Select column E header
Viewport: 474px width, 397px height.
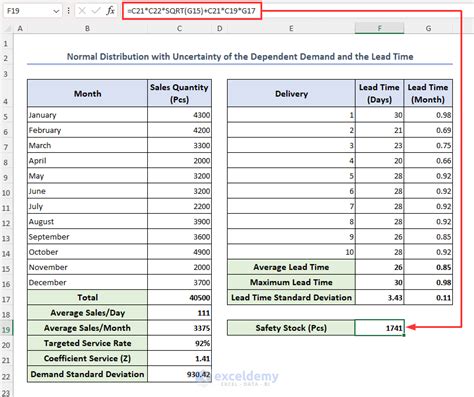[x=291, y=29]
